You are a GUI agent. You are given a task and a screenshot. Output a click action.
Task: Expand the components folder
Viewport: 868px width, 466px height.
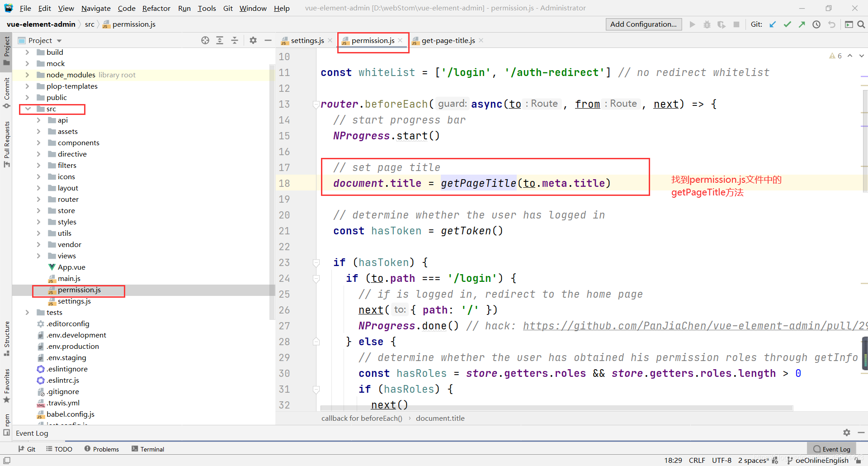click(38, 143)
